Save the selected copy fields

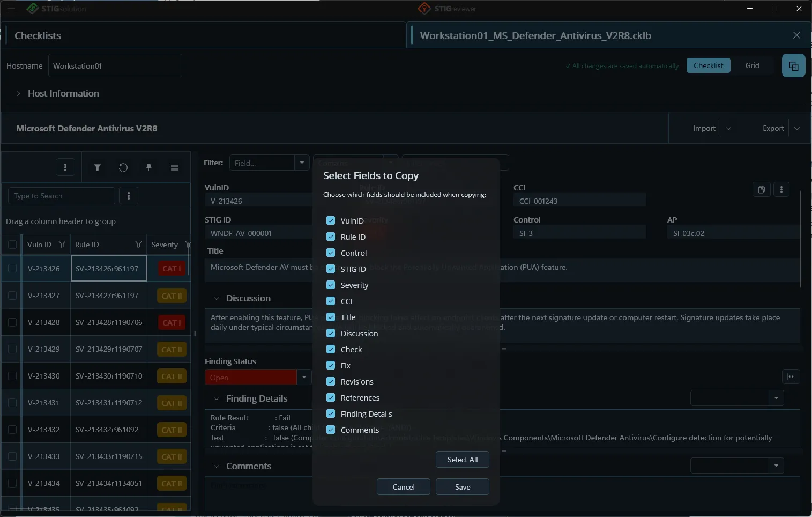coord(463,487)
